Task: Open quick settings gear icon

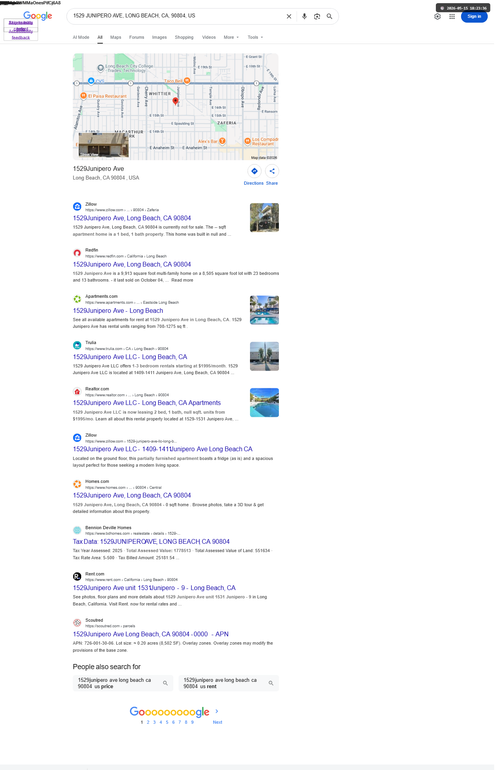Action: [x=438, y=16]
